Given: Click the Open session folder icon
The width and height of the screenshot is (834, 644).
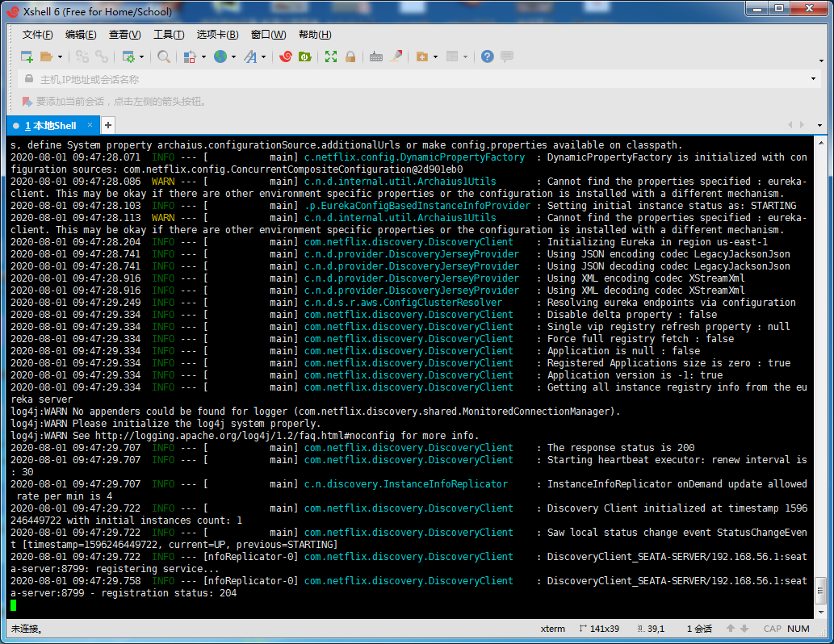Looking at the screenshot, I should coord(47,57).
